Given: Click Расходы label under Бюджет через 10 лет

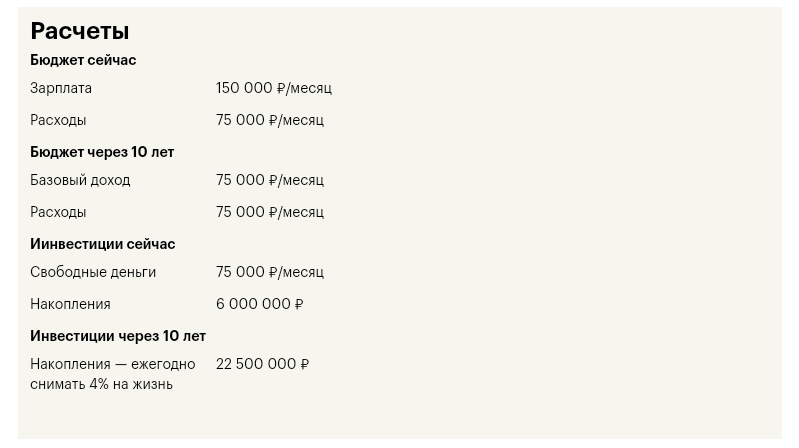Looking at the screenshot, I should (58, 212).
